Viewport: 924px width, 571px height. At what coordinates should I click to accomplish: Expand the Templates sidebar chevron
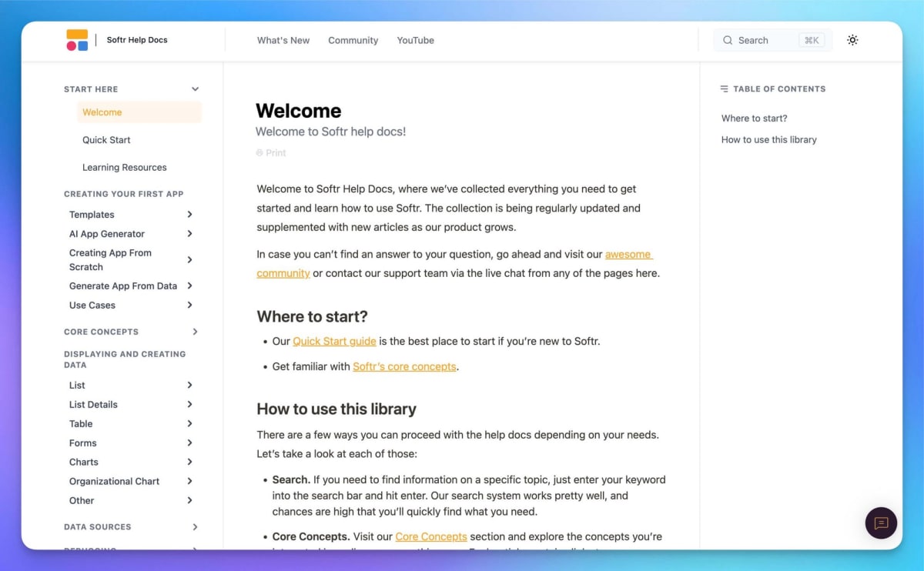(189, 215)
